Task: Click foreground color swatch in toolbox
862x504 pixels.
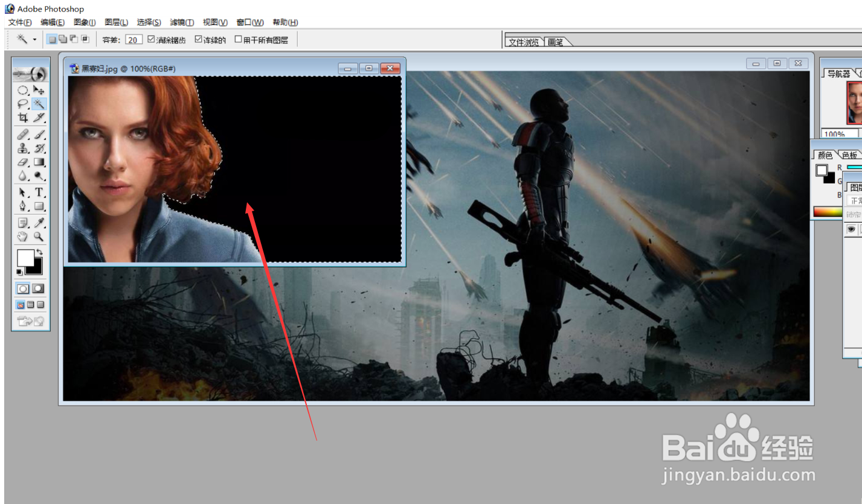Action: pyautogui.click(x=24, y=257)
